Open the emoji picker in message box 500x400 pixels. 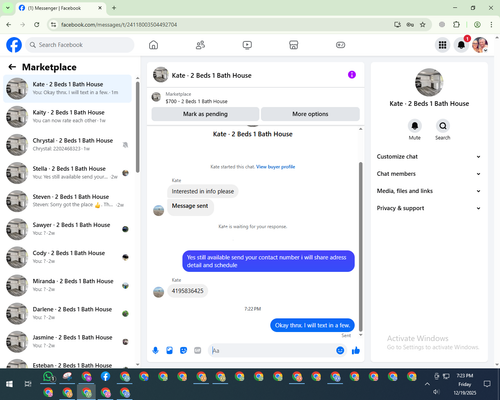pos(340,350)
